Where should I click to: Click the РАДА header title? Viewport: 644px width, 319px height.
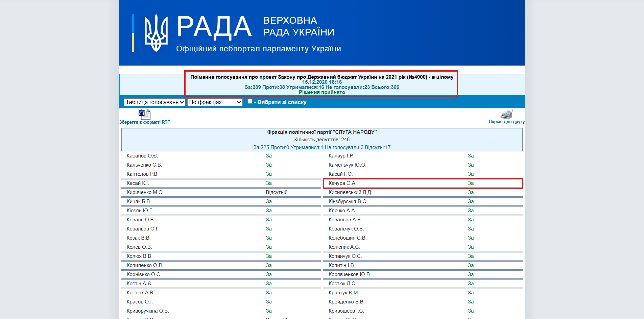214,27
